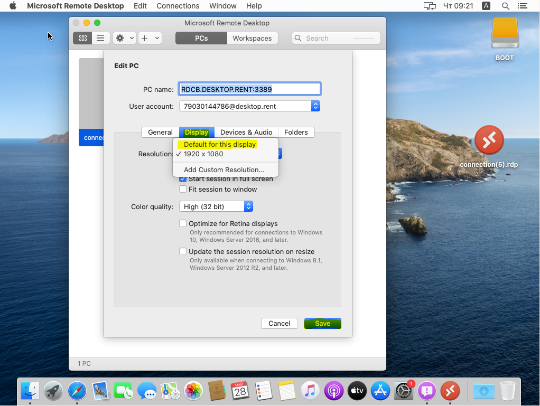Open Maps from the Dock
540x406 pixels.
tap(170, 391)
